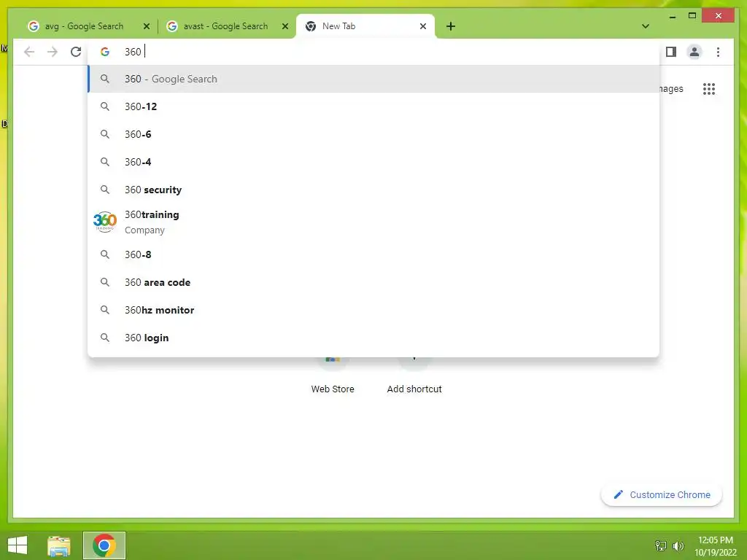The image size is (747, 560).
Task: Choose the 360hz monitor suggestion
Action: (373, 310)
